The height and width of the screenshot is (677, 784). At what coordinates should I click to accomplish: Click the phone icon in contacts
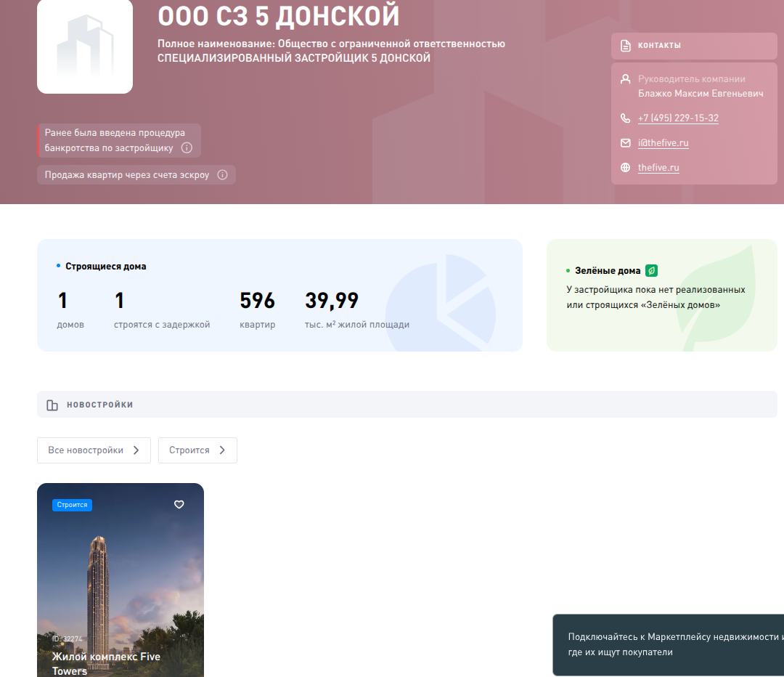[626, 118]
